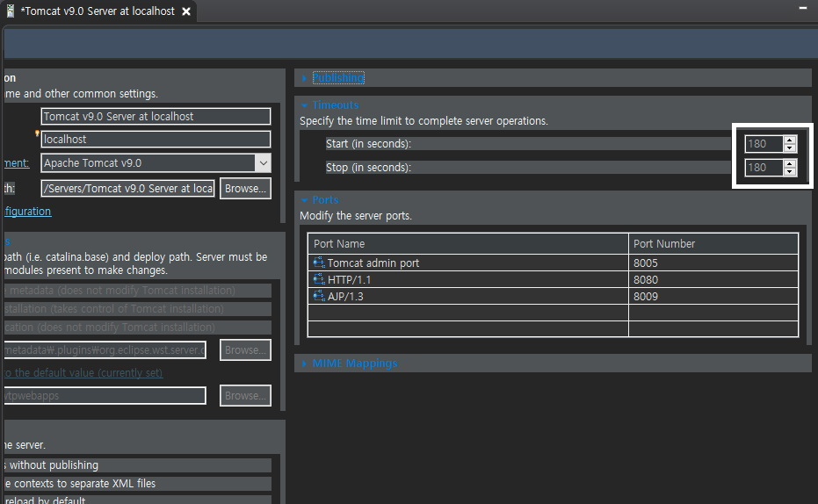Open the launch configuration link
The height and width of the screenshot is (504, 818).
coord(27,211)
